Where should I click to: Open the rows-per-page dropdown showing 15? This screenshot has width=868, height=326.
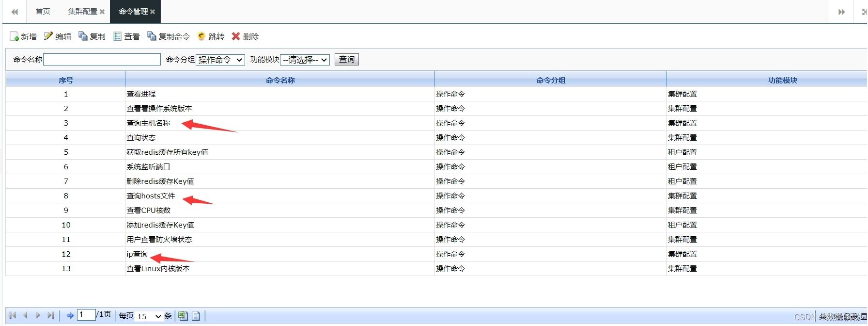click(149, 316)
